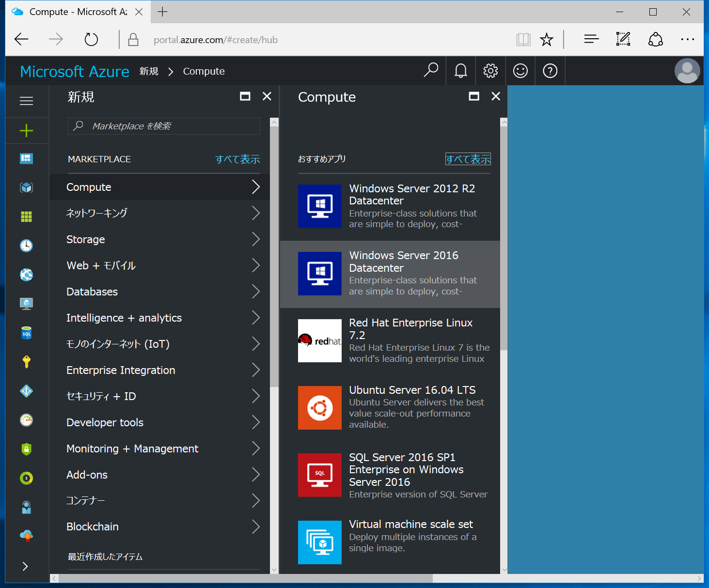Screen dimensions: 709x588
Task: Expand the sidebar with bottom chevron
Action: tap(25, 566)
